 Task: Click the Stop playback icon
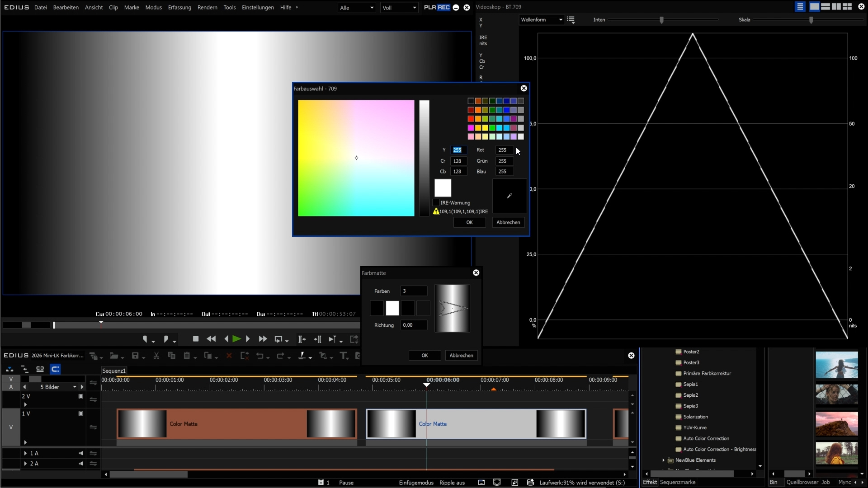(x=195, y=339)
